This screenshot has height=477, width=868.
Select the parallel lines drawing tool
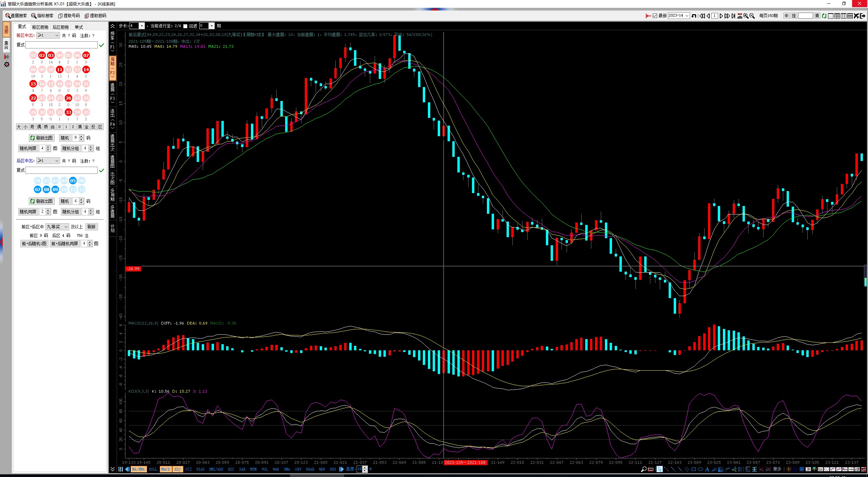coord(687,469)
